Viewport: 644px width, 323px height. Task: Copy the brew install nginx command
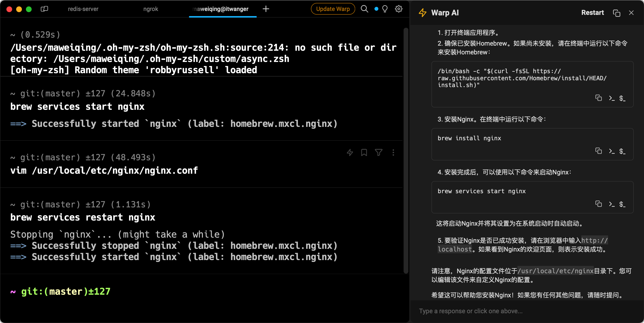pyautogui.click(x=598, y=151)
